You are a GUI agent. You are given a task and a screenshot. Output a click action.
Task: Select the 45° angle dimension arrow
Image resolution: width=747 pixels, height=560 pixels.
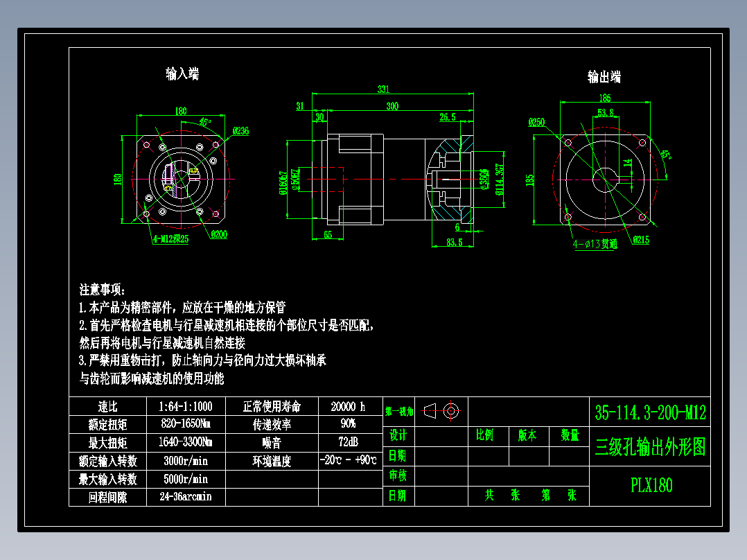coord(204,121)
